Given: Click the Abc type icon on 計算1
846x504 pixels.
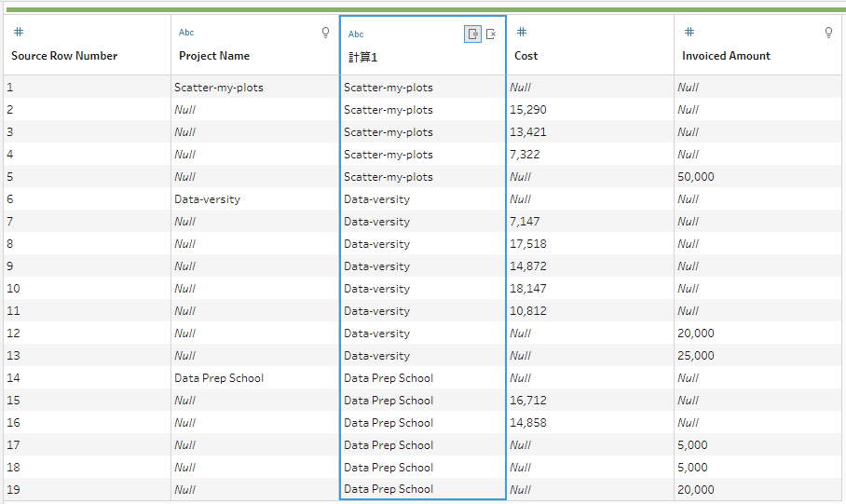Looking at the screenshot, I should point(356,34).
